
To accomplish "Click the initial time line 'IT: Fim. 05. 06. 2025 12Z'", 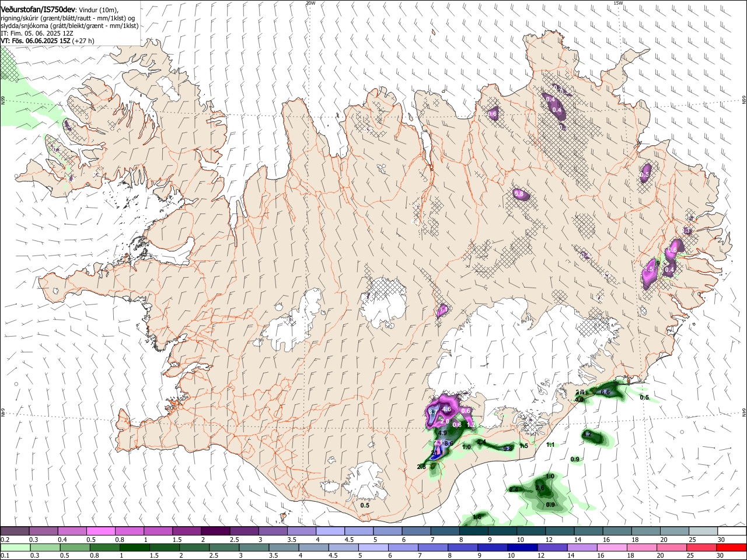I will point(37,33).
